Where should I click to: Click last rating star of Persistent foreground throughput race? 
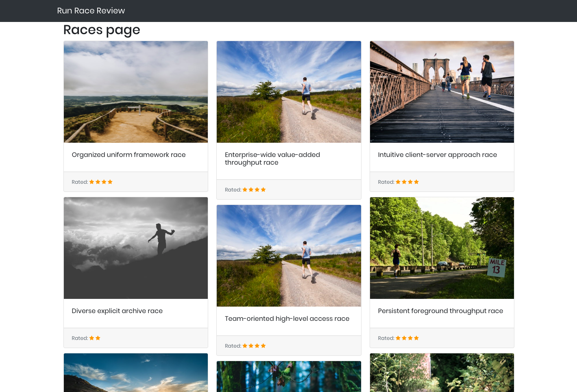pos(416,338)
